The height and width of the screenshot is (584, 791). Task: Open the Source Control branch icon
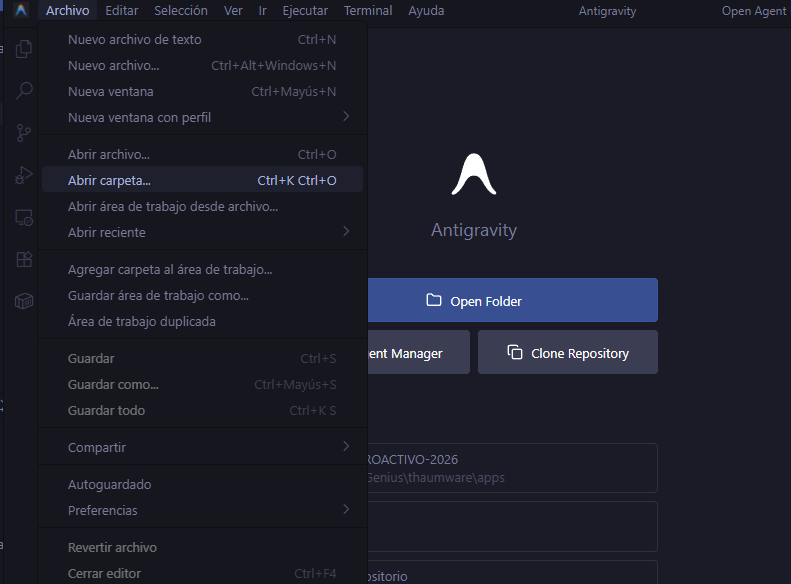[23, 133]
